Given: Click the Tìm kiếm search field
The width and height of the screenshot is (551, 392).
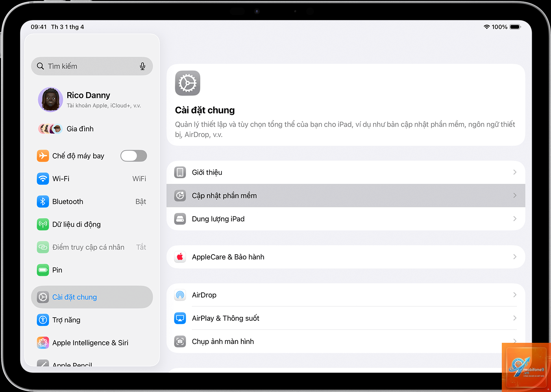Looking at the screenshot, I should tap(92, 66).
